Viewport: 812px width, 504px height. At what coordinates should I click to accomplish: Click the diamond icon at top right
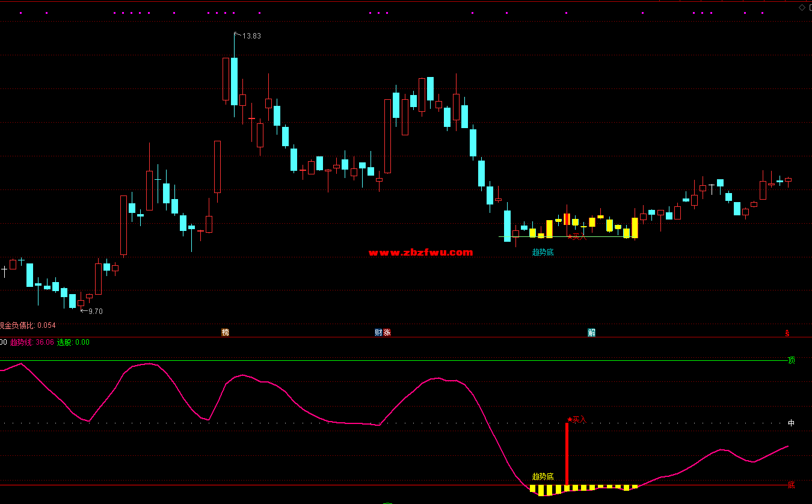[x=801, y=7]
